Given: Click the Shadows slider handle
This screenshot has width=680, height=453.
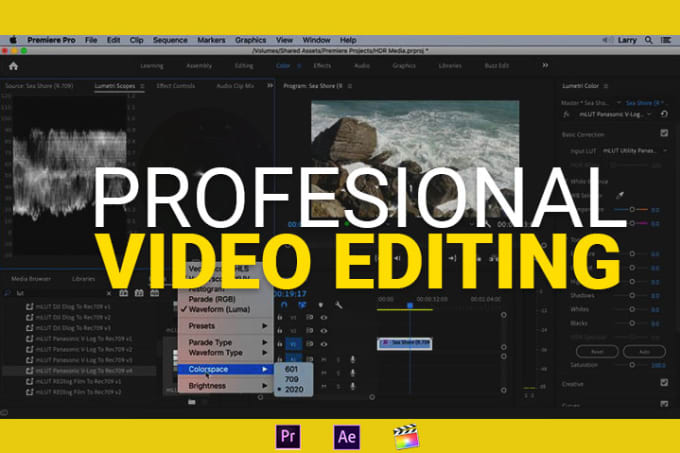Looking at the screenshot, I should [632, 295].
